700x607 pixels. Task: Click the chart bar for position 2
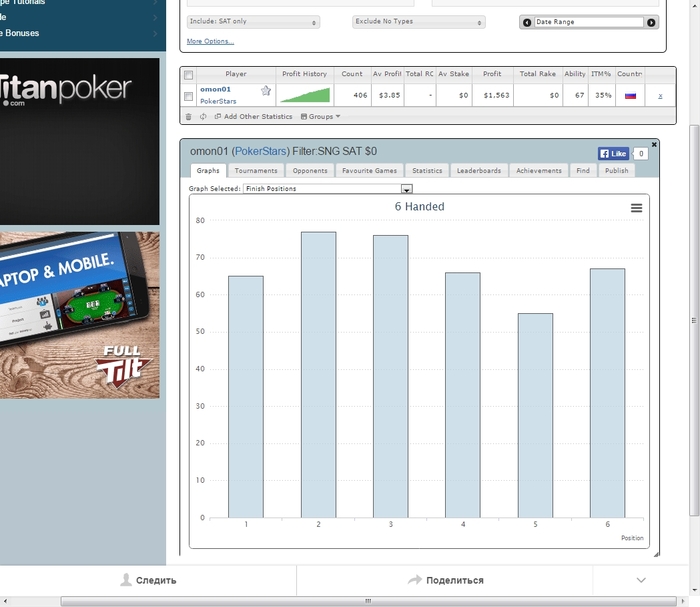318,375
